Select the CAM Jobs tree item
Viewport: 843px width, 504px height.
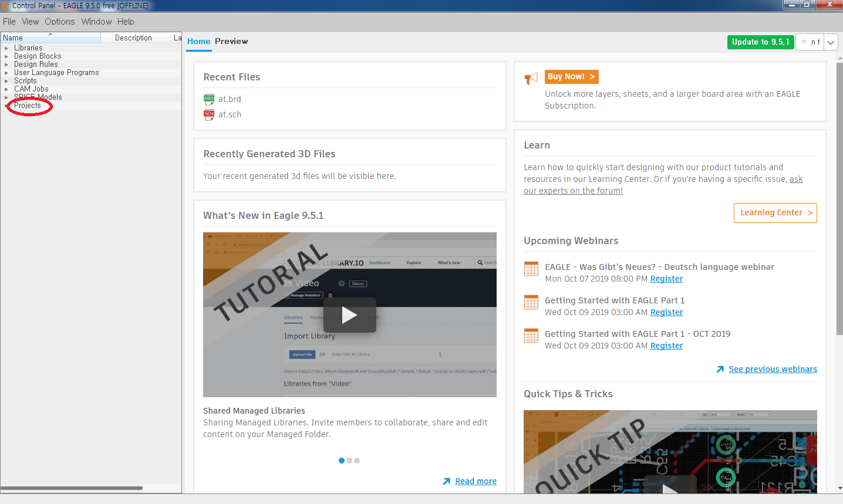coord(31,89)
